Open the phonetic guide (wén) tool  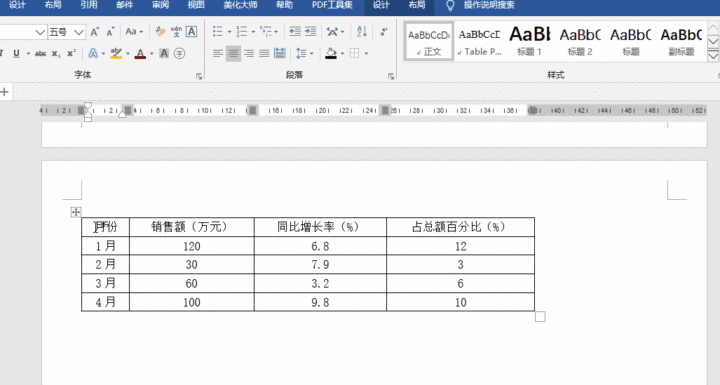(176, 31)
